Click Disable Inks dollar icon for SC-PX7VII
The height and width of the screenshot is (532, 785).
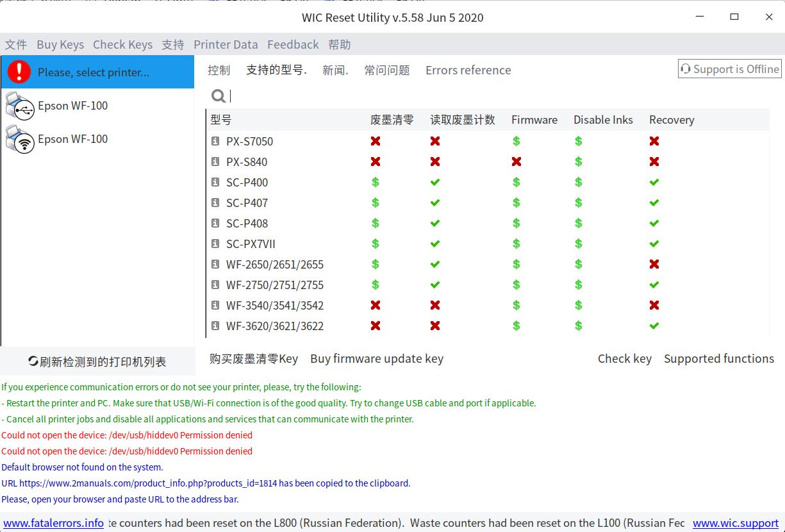click(578, 244)
